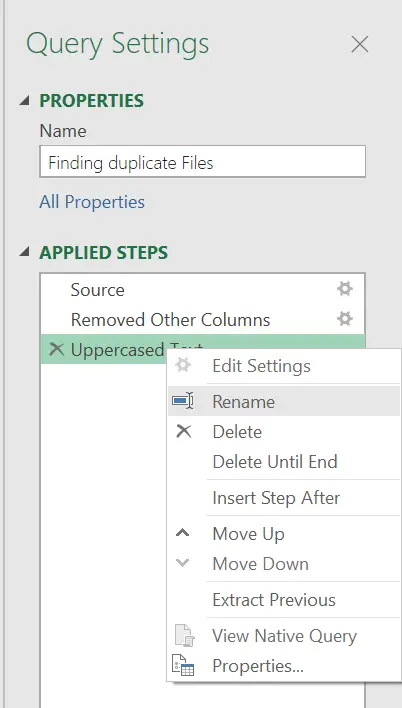The width and height of the screenshot is (402, 708).
Task: Select the Rename menu option
Action: pyautogui.click(x=243, y=401)
